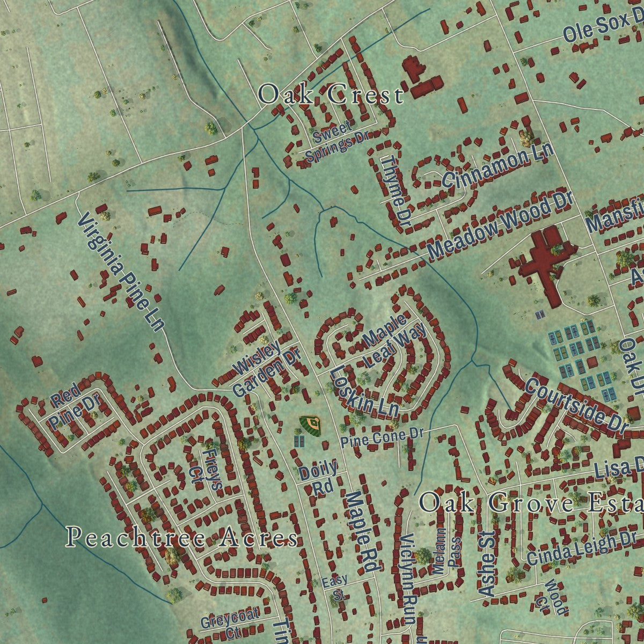Click the Oak Grove Estates label
The height and width of the screenshot is (644, 644).
[x=531, y=503]
